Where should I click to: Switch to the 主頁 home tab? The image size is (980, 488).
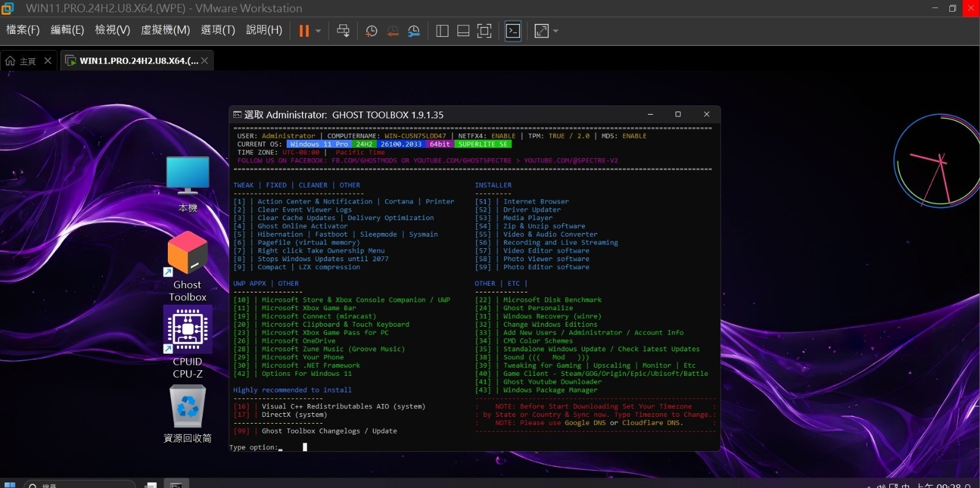pyautogui.click(x=21, y=61)
